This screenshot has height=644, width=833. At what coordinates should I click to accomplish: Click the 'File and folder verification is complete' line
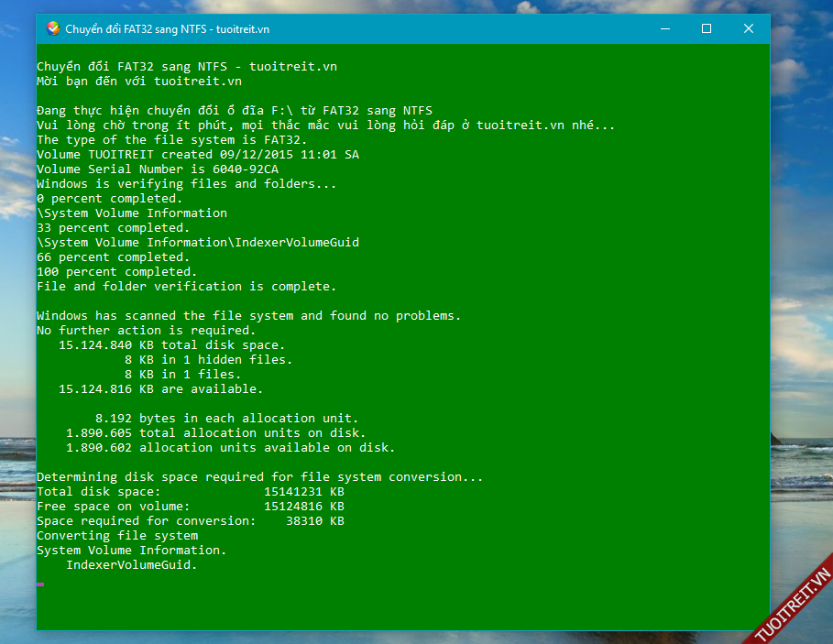point(186,287)
